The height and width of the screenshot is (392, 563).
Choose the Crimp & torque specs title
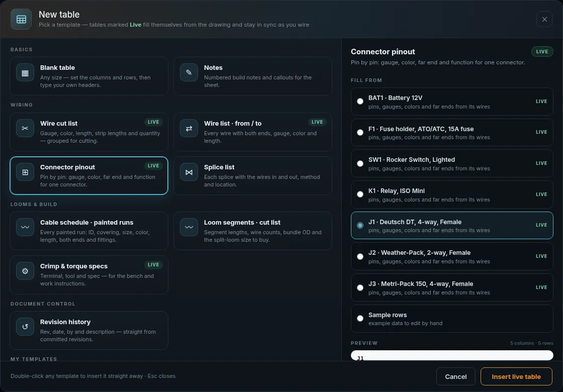click(74, 266)
